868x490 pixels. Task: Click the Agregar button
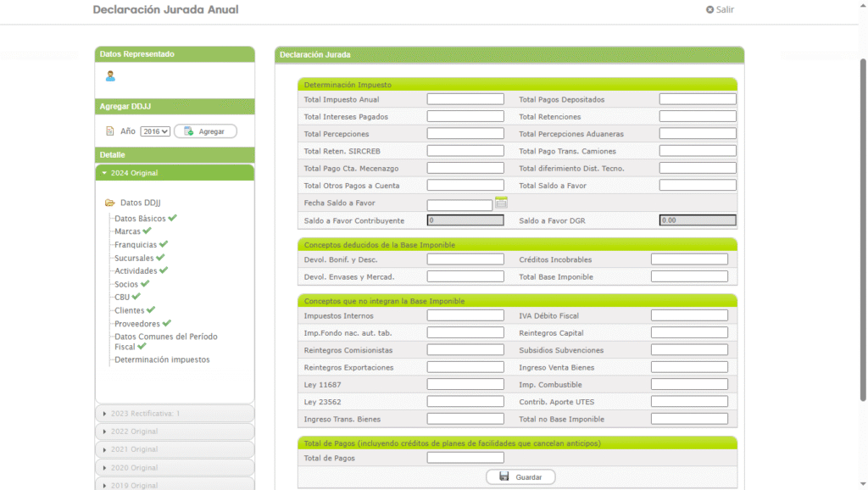(x=205, y=131)
